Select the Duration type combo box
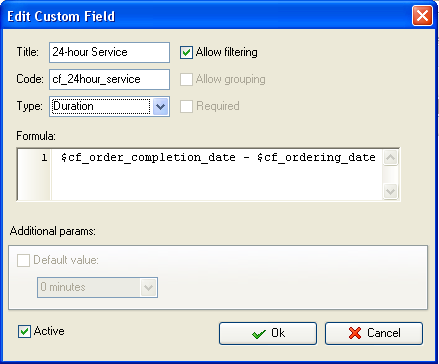The image size is (439, 364). [109, 107]
